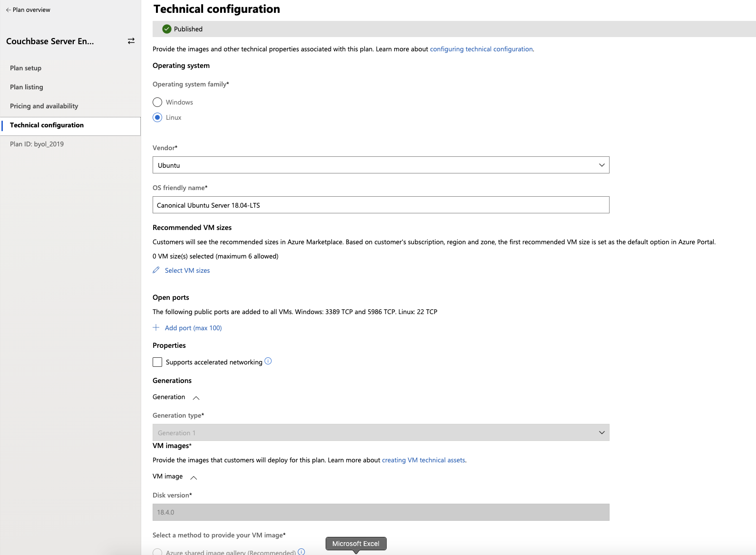Screen dimensions: 756x555
Task: Open Azure shared image gallery info icon
Action: click(x=301, y=552)
